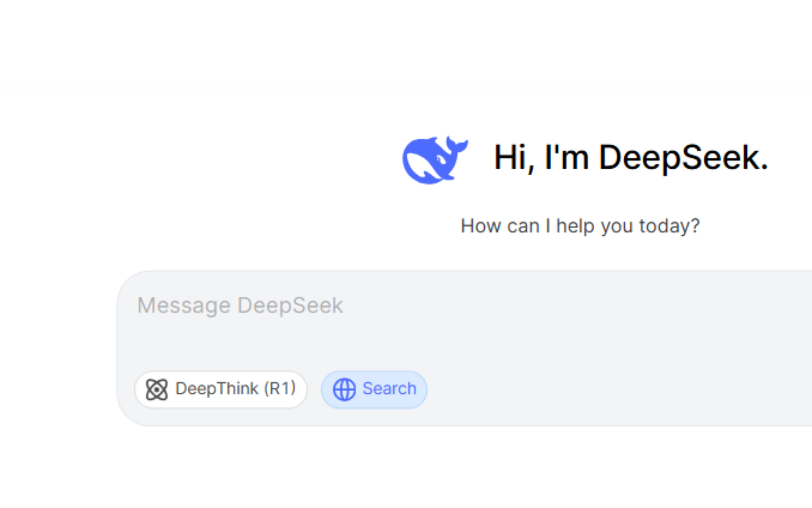Click empty space right of Search button
The image size is (812, 508).
558,390
